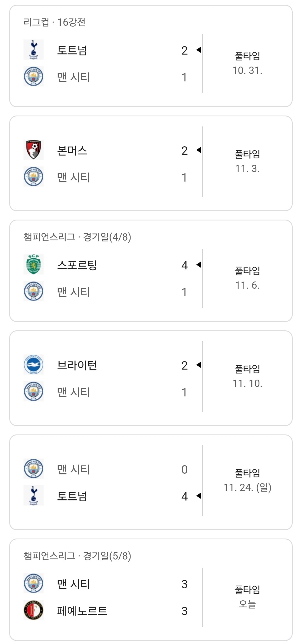Viewport: 298px width, 644px height.
Task: Click the Sporting CP crest
Action: (34, 264)
